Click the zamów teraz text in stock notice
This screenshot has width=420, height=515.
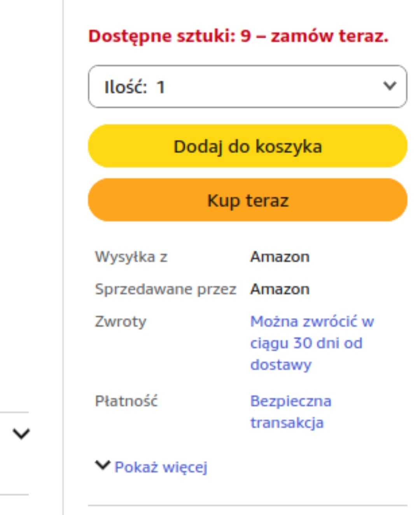click(329, 36)
